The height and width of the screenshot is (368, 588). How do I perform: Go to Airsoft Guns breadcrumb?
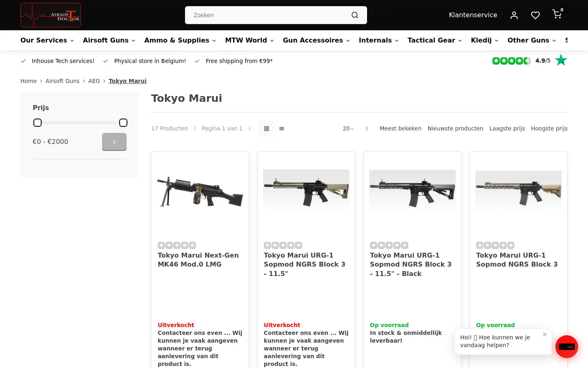pyautogui.click(x=62, y=81)
